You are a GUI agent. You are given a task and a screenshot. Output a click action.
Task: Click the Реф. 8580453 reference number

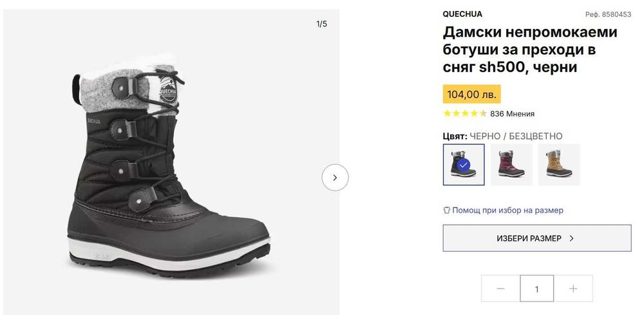click(x=607, y=14)
